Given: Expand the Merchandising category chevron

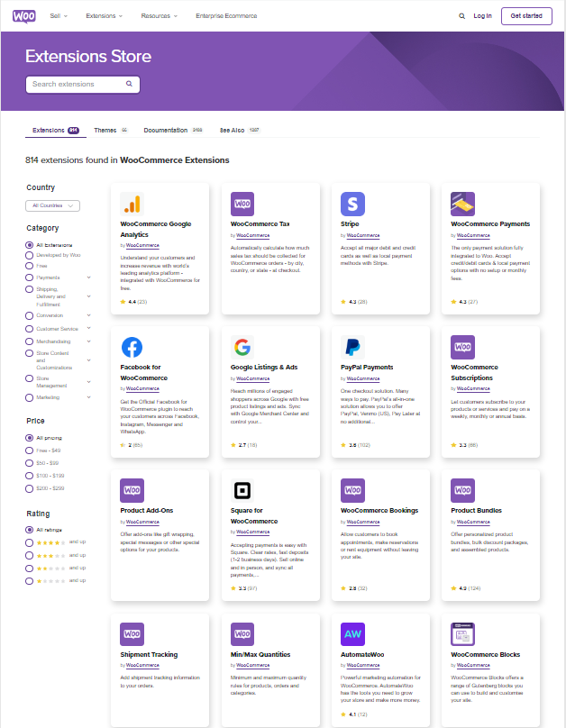Looking at the screenshot, I should (88, 341).
